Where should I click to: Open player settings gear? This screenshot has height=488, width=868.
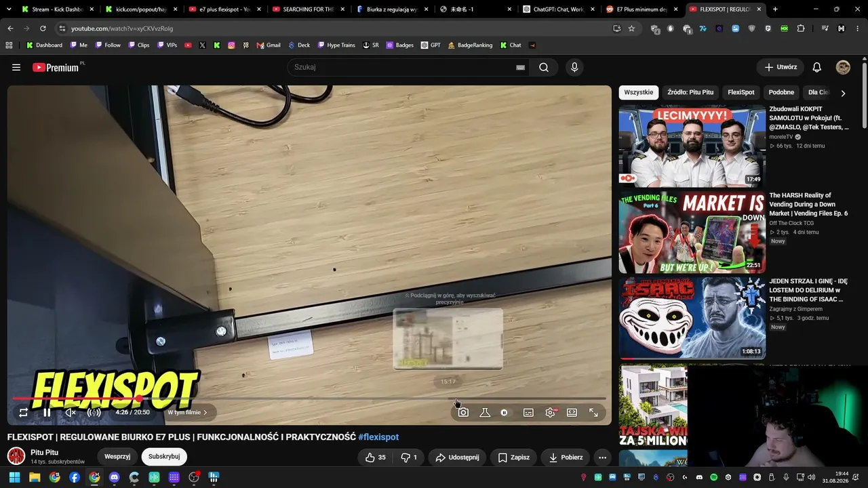tap(550, 412)
